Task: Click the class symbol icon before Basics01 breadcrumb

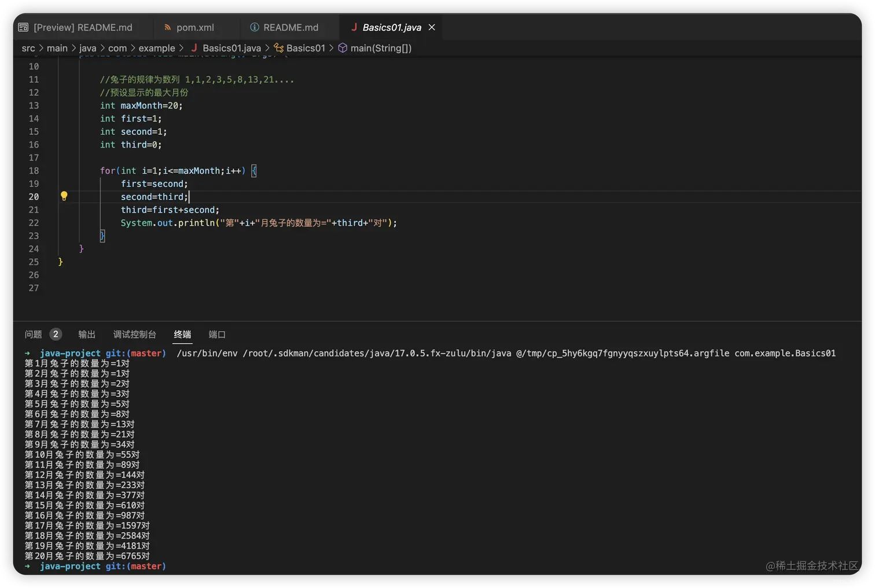Action: [x=279, y=48]
